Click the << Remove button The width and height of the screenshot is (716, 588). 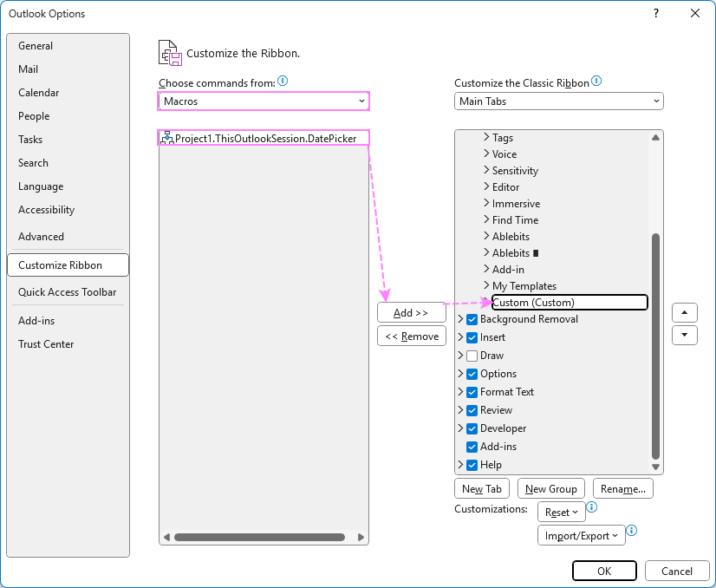coord(412,336)
